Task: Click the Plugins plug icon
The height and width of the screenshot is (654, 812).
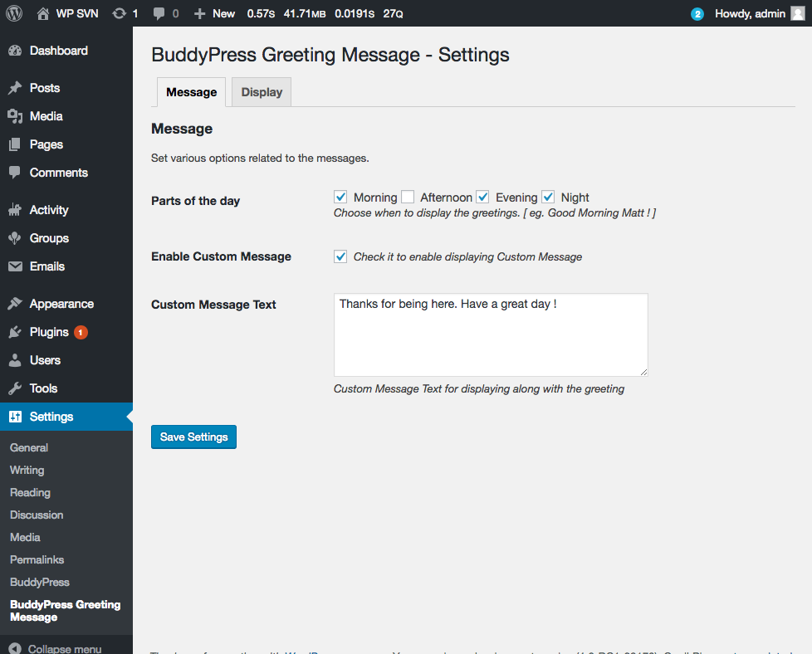Action: click(x=15, y=332)
